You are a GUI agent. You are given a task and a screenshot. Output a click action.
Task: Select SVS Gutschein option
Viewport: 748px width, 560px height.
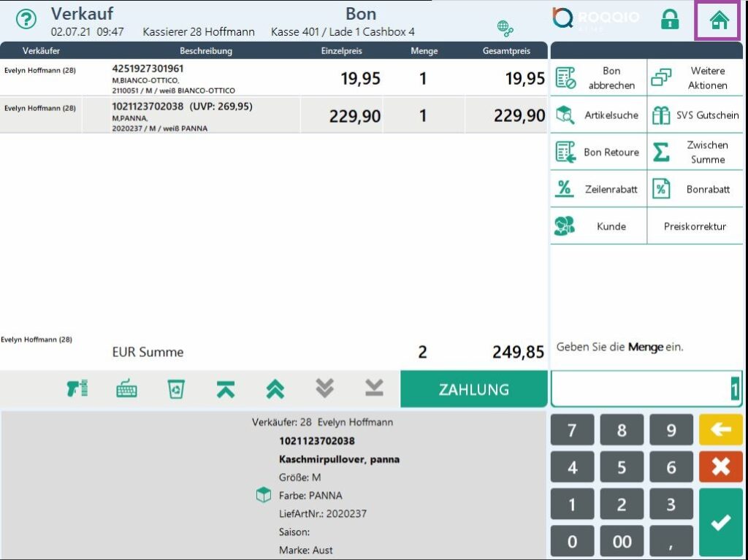pos(695,115)
